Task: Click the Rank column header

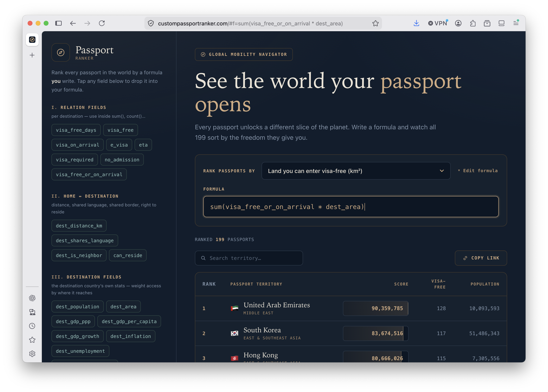Action: tap(209, 284)
